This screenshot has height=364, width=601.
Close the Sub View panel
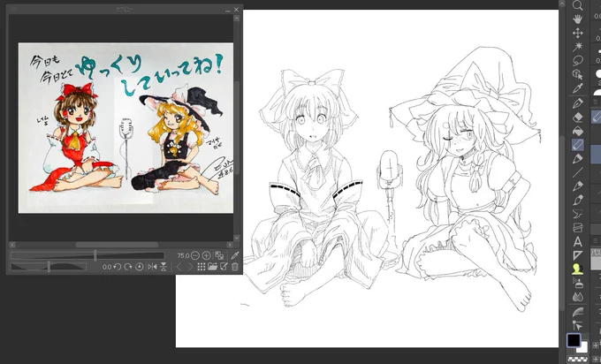pos(236,10)
